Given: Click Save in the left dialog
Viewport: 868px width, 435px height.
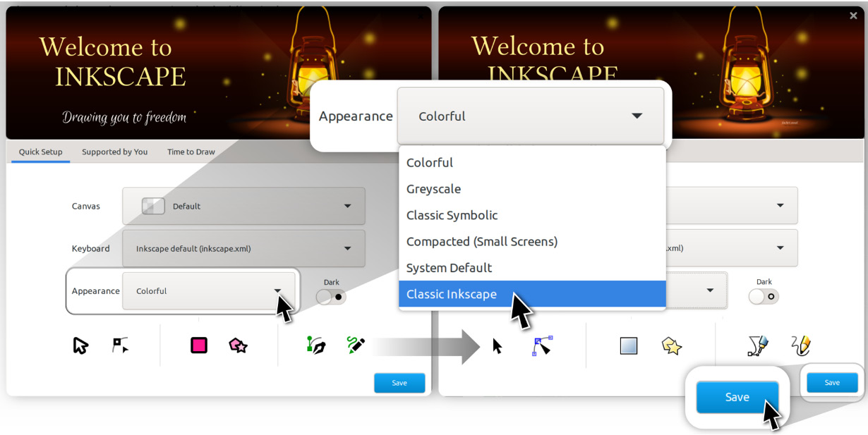Looking at the screenshot, I should coord(399,383).
